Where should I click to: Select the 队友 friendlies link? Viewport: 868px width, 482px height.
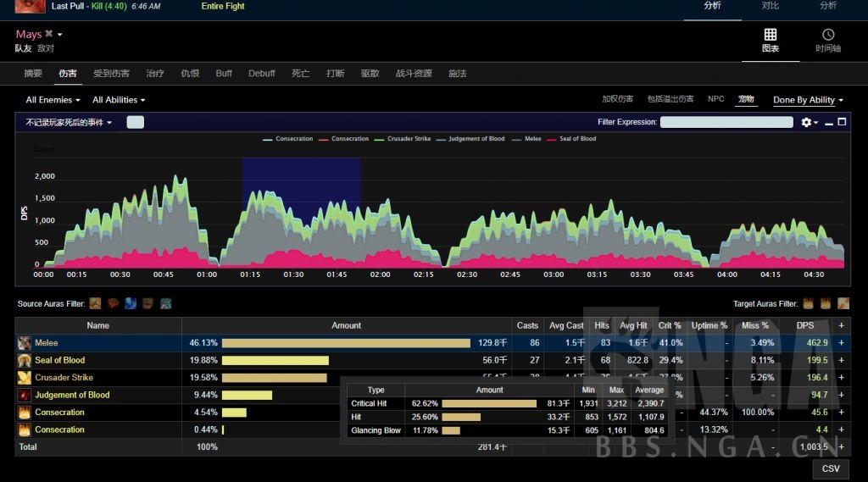[x=23, y=48]
